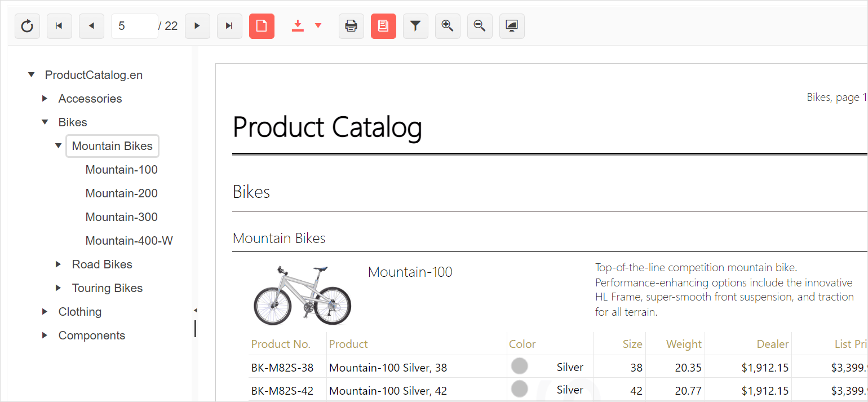
Task: Select Accessories in the document map
Action: tap(90, 99)
